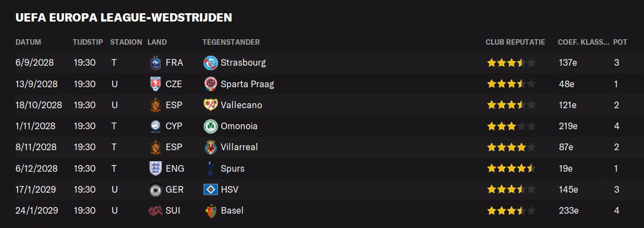Click the Omonoia clover badge
This screenshot has width=644, height=228.
point(210,126)
